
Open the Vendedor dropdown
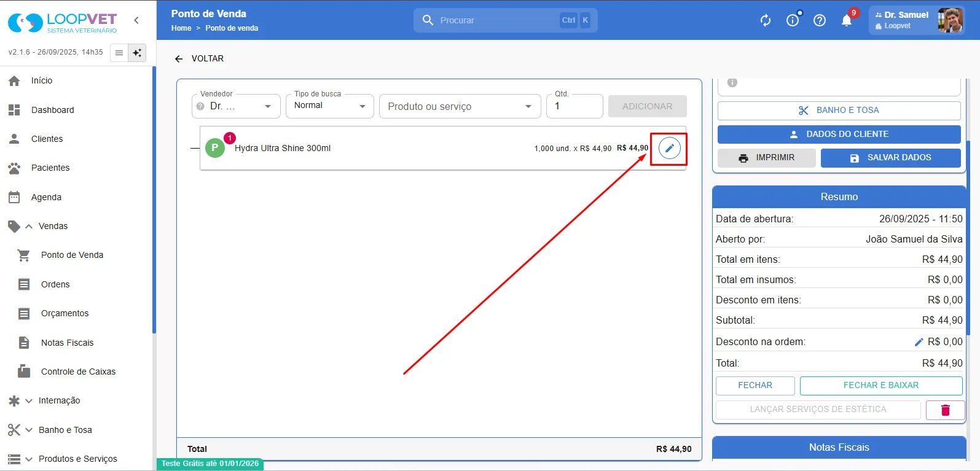click(x=236, y=106)
